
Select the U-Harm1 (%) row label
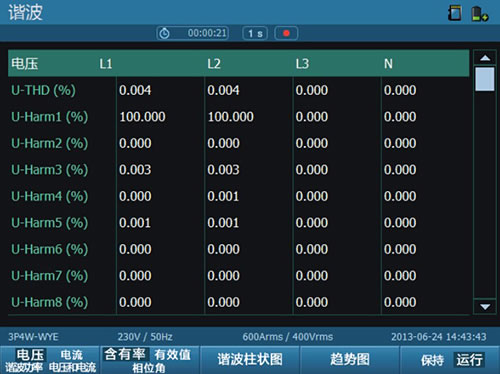[50, 117]
